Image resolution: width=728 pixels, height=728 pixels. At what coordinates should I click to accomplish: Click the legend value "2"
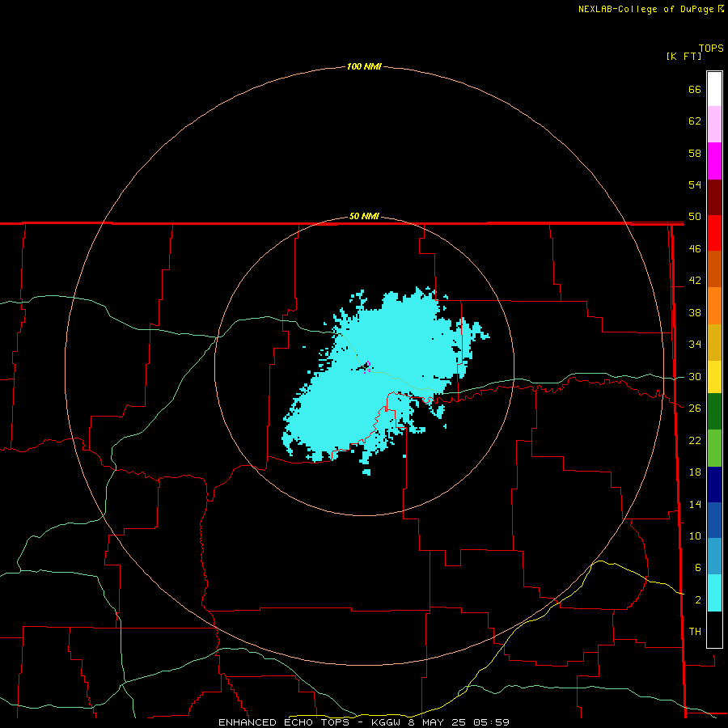(x=698, y=600)
